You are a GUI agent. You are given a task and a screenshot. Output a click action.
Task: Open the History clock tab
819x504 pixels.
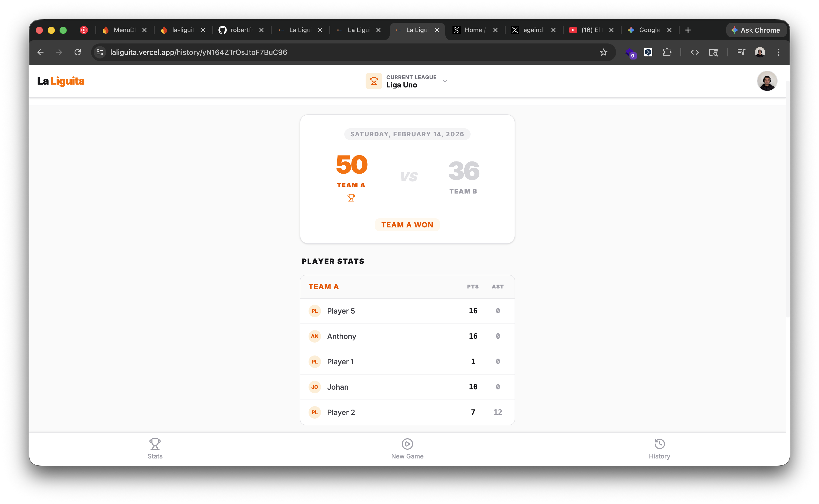pos(659,449)
